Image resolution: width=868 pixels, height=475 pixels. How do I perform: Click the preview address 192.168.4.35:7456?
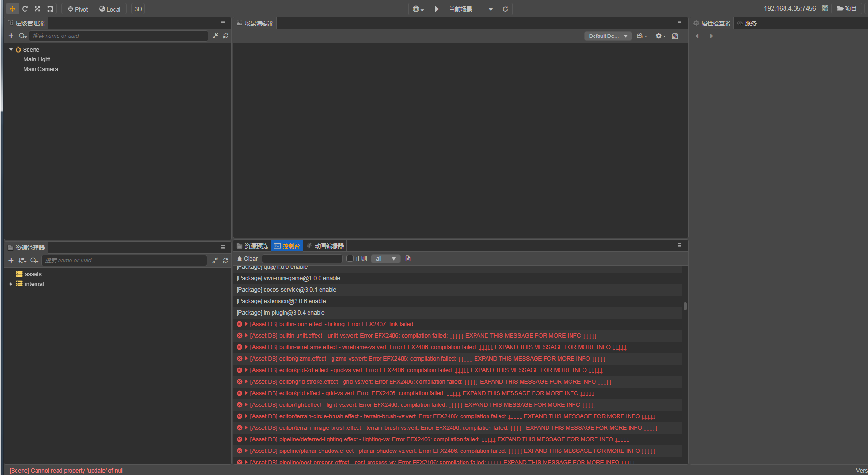tap(790, 8)
